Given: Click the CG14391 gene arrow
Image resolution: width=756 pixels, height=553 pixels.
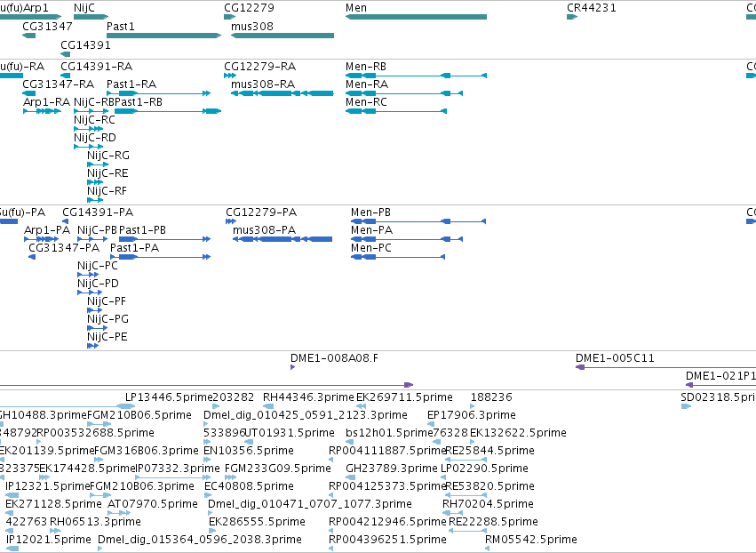Looking at the screenshot, I should (66, 54).
